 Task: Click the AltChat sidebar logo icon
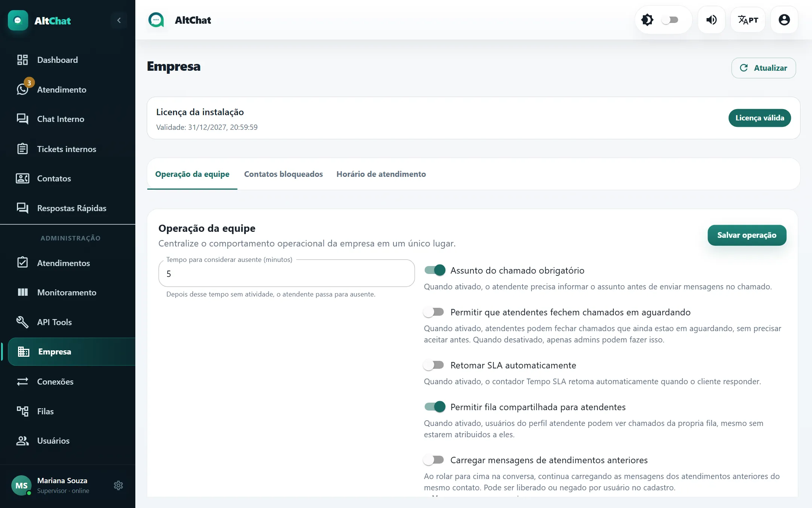(x=18, y=20)
